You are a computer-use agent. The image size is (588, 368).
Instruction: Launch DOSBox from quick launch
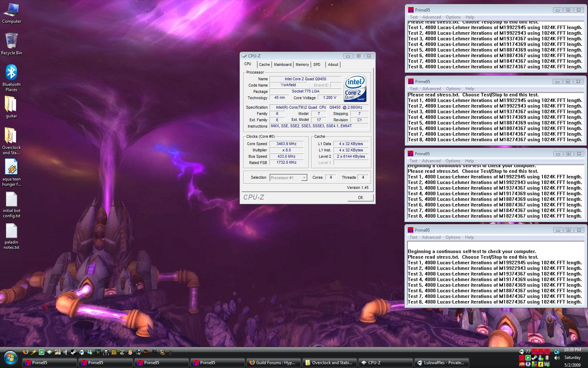coord(114,352)
